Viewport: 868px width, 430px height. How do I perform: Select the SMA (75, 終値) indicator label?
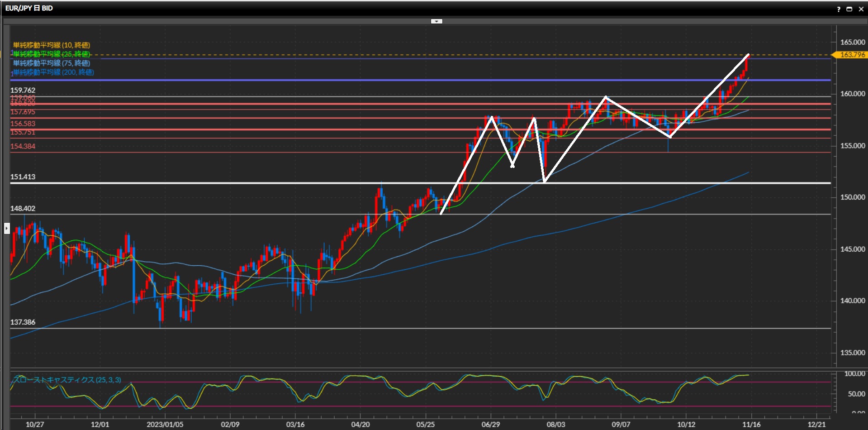tap(52, 63)
